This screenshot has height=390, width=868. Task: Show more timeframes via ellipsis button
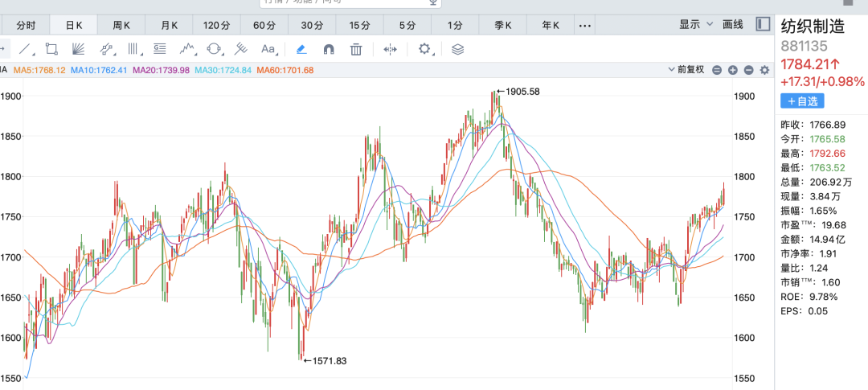tap(585, 25)
